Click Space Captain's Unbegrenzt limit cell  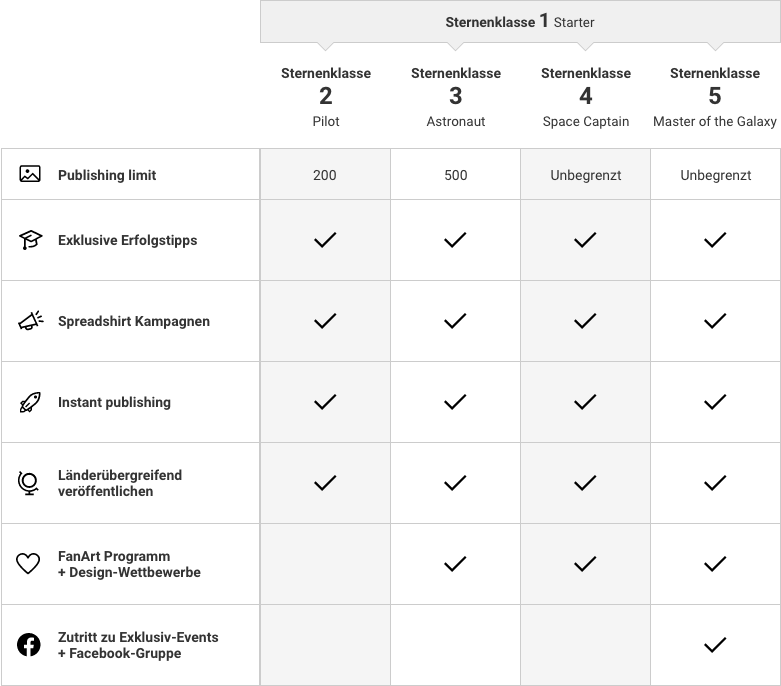coord(585,175)
